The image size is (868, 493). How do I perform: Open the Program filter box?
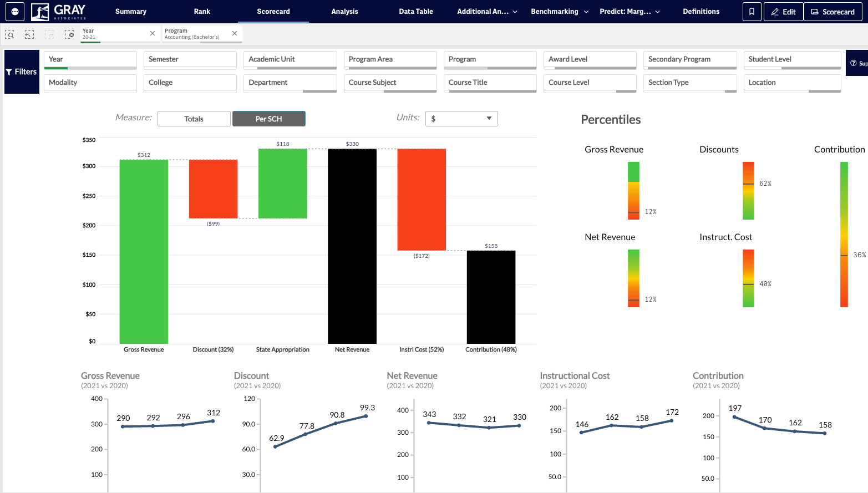click(x=490, y=60)
